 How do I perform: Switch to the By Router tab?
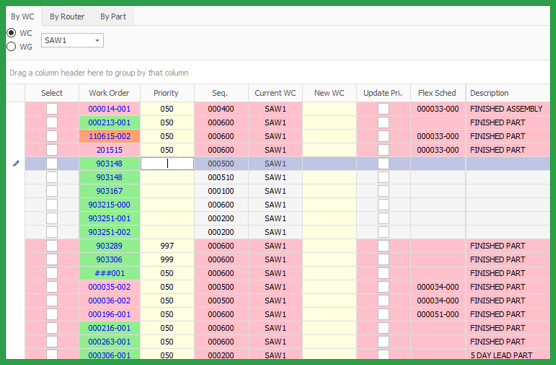[x=67, y=16]
